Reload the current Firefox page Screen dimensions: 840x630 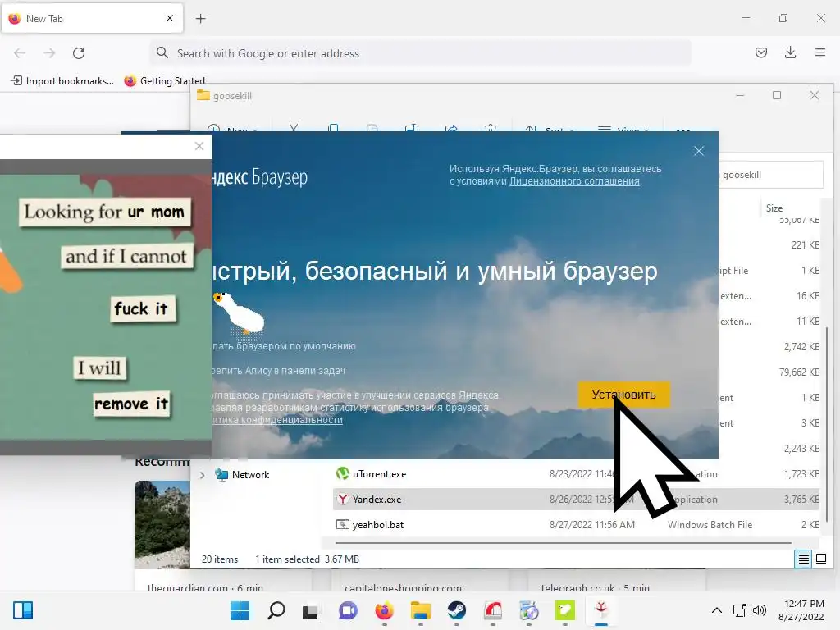(79, 53)
